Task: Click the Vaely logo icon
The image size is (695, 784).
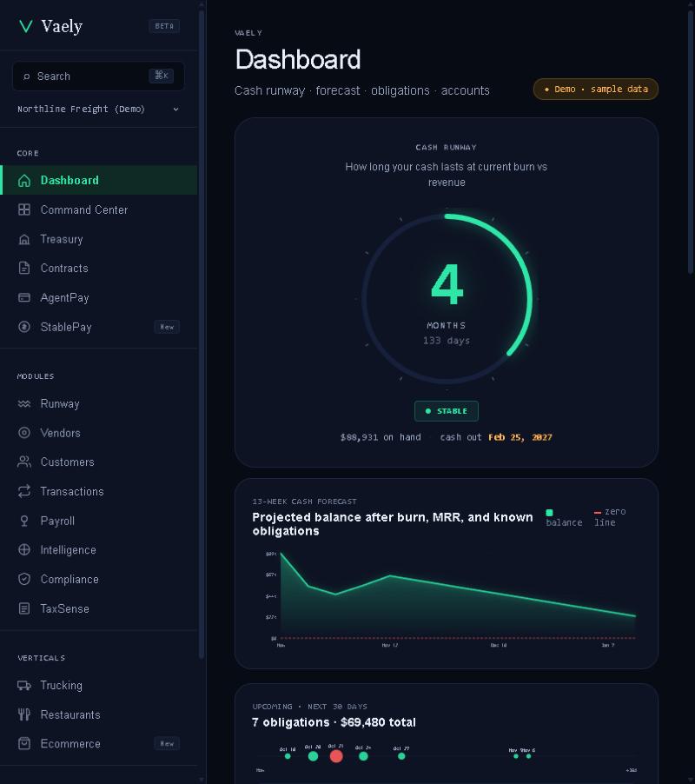Action: (x=25, y=26)
